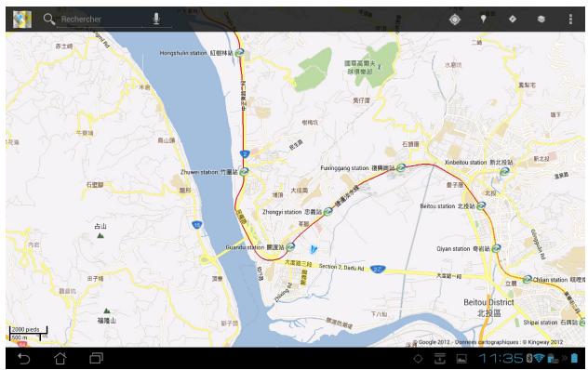Select Qiyan station marker
The image size is (588, 370).
point(496,248)
